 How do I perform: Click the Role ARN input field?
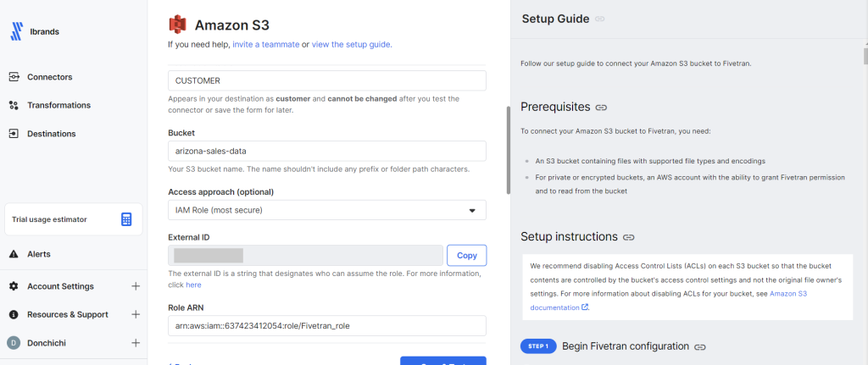point(327,325)
